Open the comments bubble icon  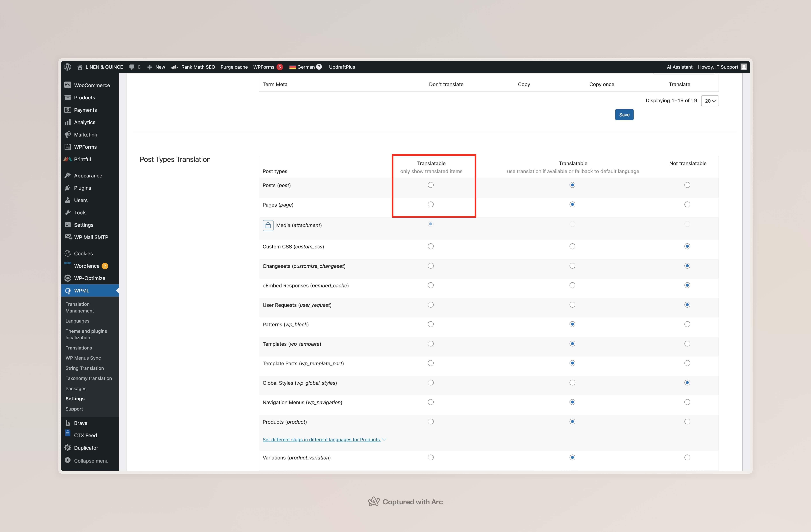pyautogui.click(x=132, y=67)
